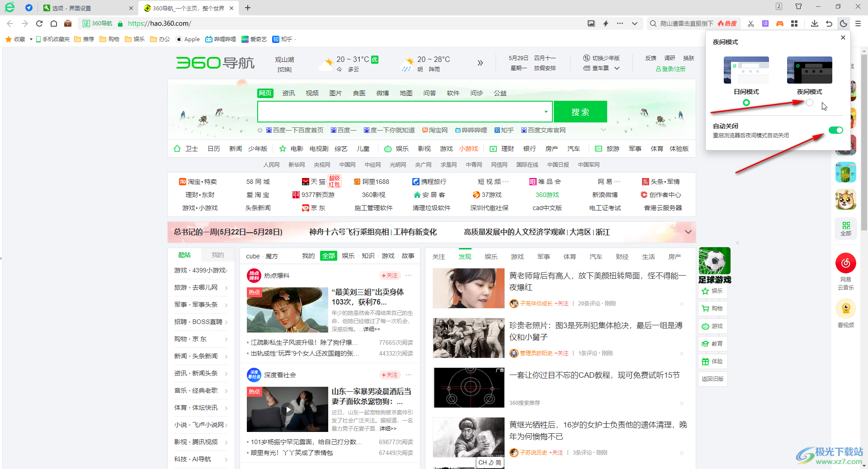Follow the 热点爆料 channel
This screenshot has width=868, height=469.
pos(390,276)
